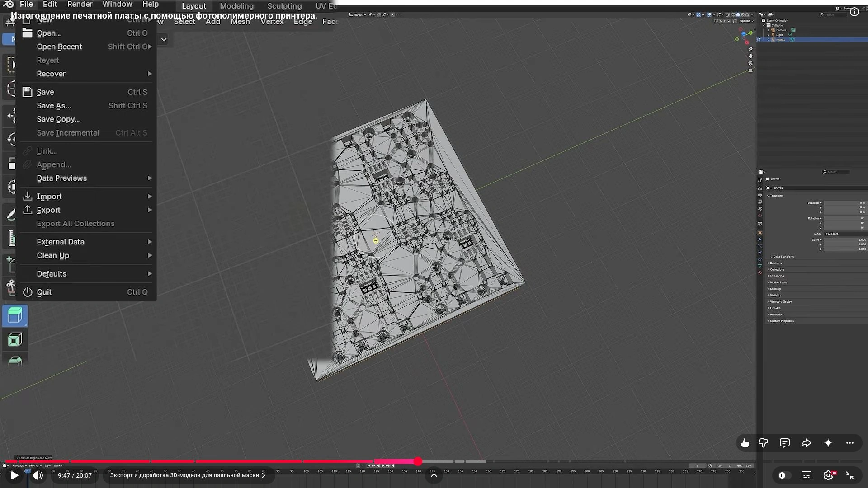Open the three-dot more actions menu

pyautogui.click(x=850, y=443)
